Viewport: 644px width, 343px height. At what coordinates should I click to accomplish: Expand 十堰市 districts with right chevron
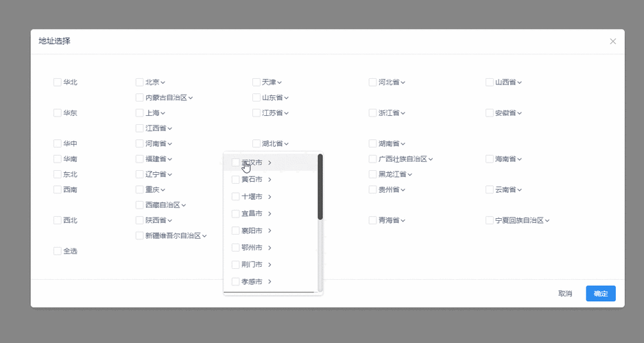pyautogui.click(x=270, y=197)
